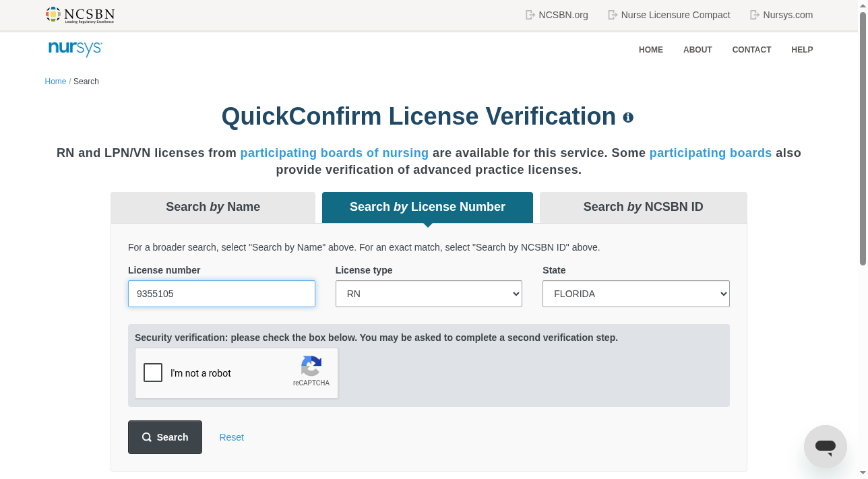This screenshot has width=868, height=479.
Task: Open the Nurse Licensure Compact link
Action: click(x=675, y=15)
